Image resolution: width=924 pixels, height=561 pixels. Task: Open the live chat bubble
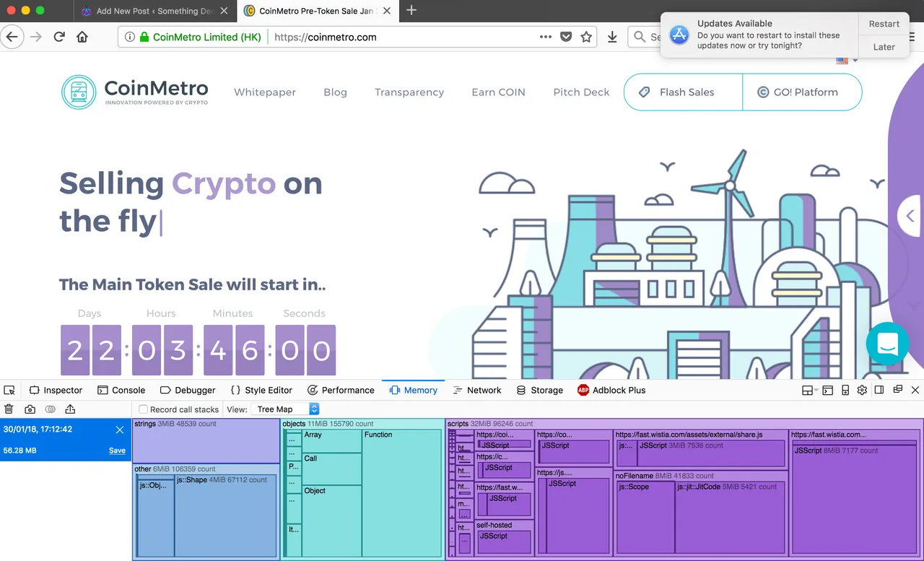pos(887,344)
